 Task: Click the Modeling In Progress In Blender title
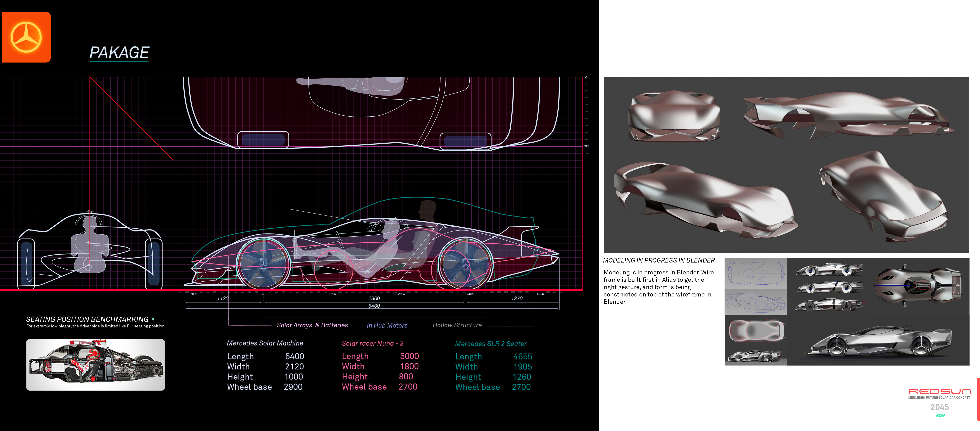tap(659, 261)
